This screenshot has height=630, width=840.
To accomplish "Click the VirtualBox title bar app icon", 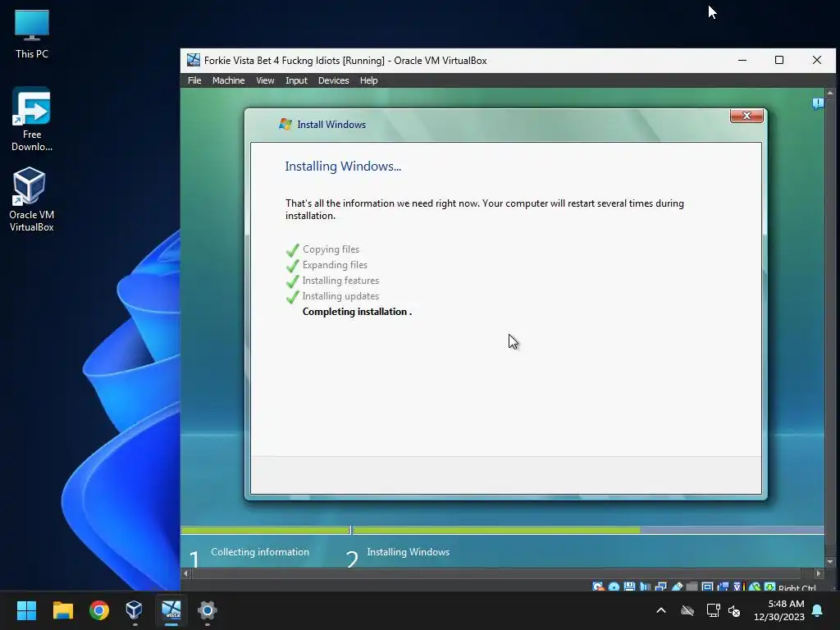I will [193, 60].
